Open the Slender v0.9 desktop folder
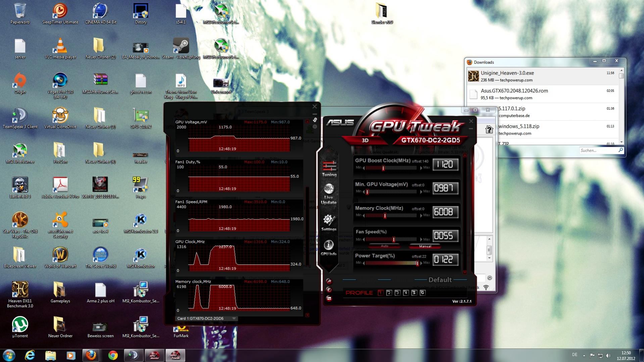The height and width of the screenshot is (362, 644). (382, 13)
